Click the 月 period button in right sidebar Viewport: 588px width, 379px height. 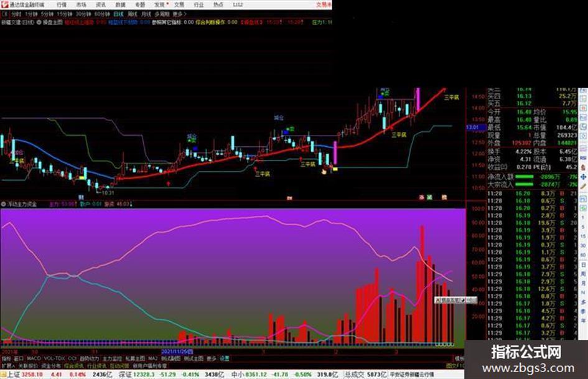coord(583,283)
